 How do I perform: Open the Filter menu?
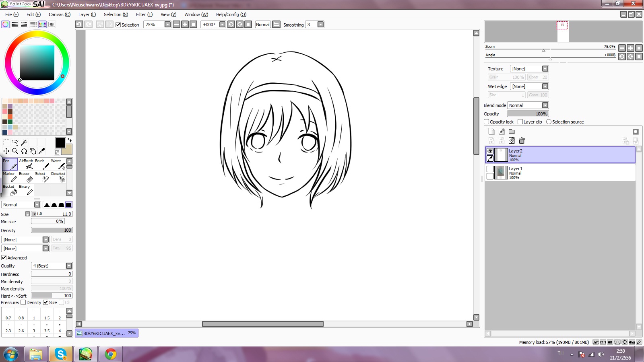pyautogui.click(x=144, y=14)
